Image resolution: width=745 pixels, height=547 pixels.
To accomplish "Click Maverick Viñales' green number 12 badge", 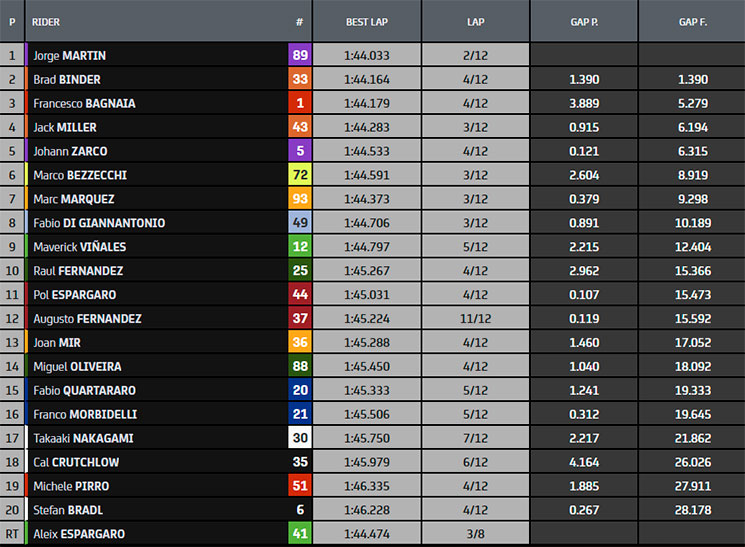I will coord(299,247).
